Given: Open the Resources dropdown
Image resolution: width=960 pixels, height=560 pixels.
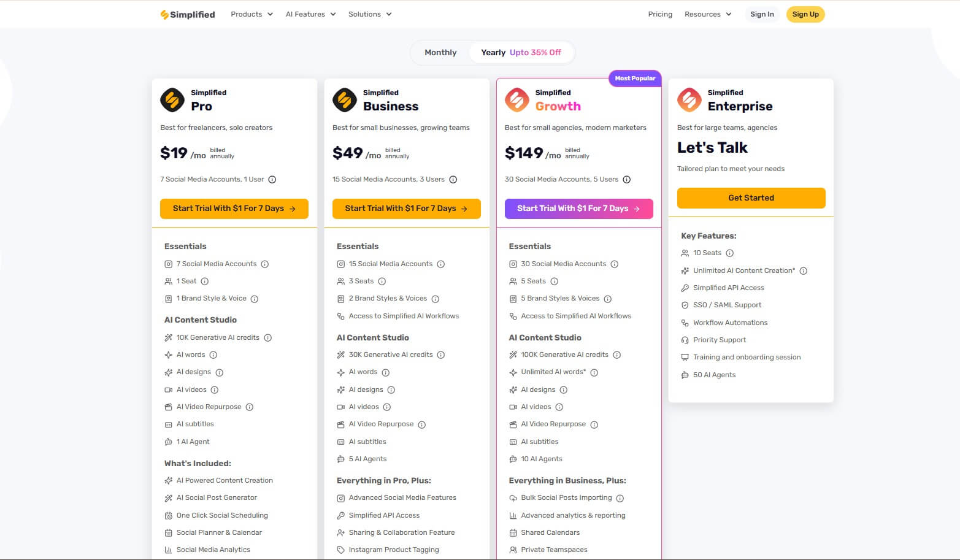Looking at the screenshot, I should (708, 14).
